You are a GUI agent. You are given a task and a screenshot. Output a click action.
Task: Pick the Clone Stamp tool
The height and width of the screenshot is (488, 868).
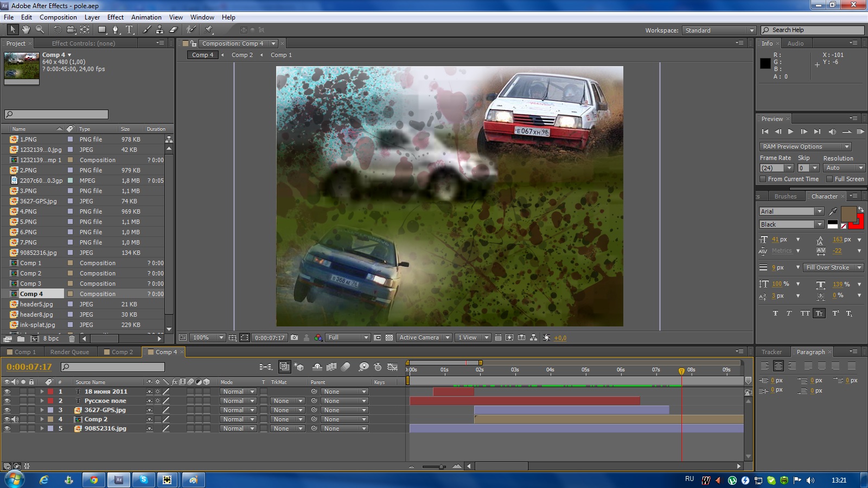pos(159,30)
